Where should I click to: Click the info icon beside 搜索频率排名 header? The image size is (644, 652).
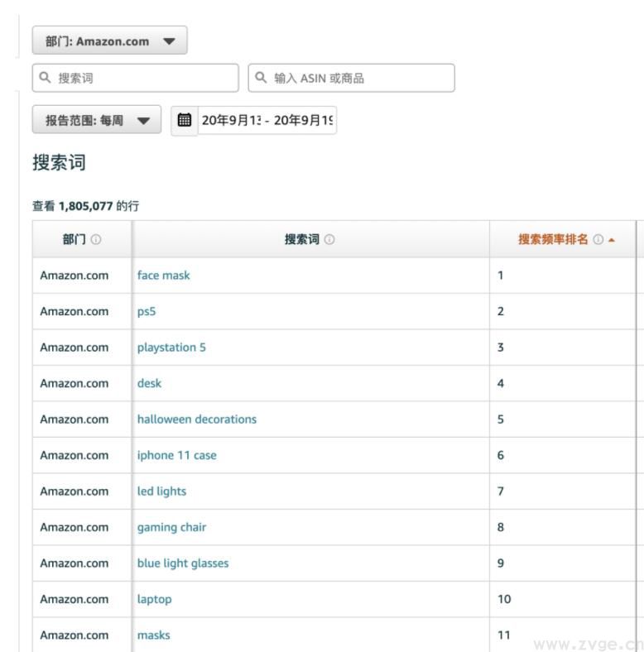pos(598,240)
